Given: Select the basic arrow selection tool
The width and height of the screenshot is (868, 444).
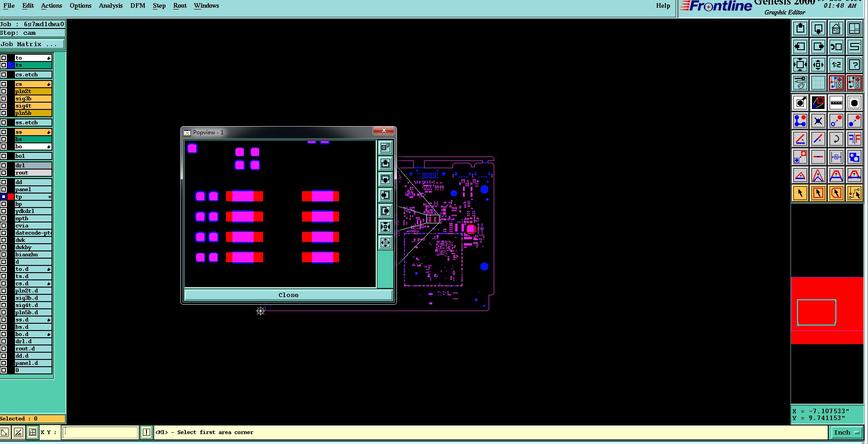Looking at the screenshot, I should (800, 193).
